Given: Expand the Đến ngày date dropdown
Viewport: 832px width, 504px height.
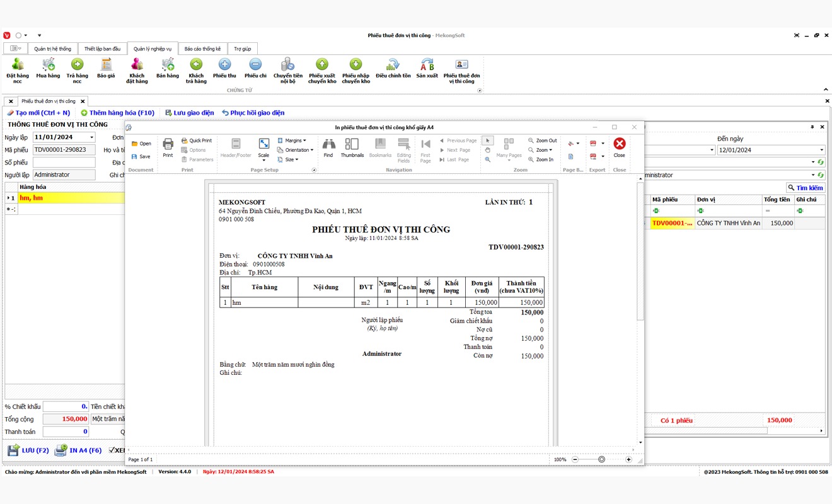Looking at the screenshot, I should (x=821, y=150).
